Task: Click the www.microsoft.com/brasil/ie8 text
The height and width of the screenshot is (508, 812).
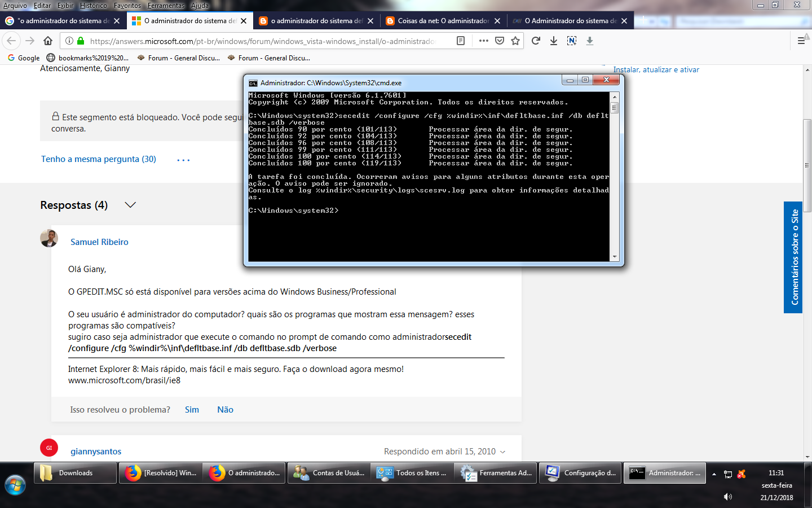Action: point(125,380)
